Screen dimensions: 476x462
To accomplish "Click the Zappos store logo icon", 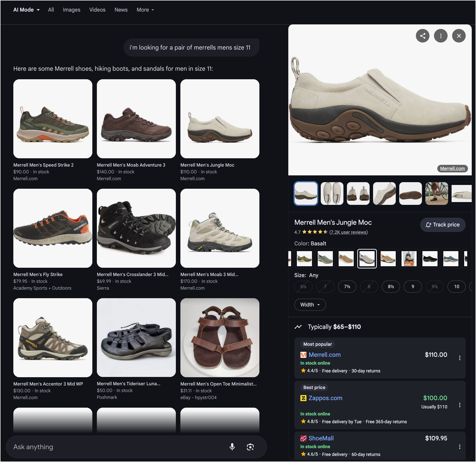I will pyautogui.click(x=303, y=398).
